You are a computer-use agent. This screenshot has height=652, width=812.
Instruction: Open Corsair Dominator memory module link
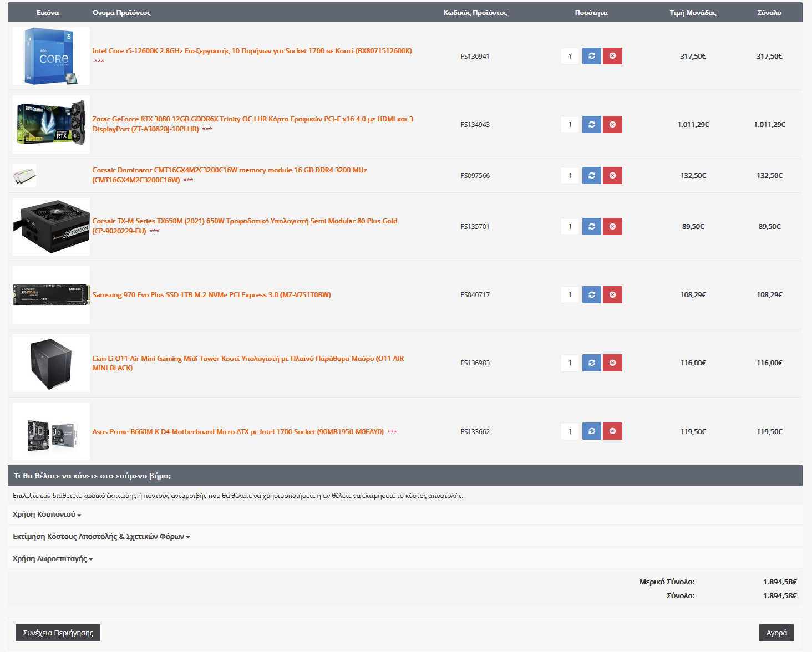tap(230, 175)
